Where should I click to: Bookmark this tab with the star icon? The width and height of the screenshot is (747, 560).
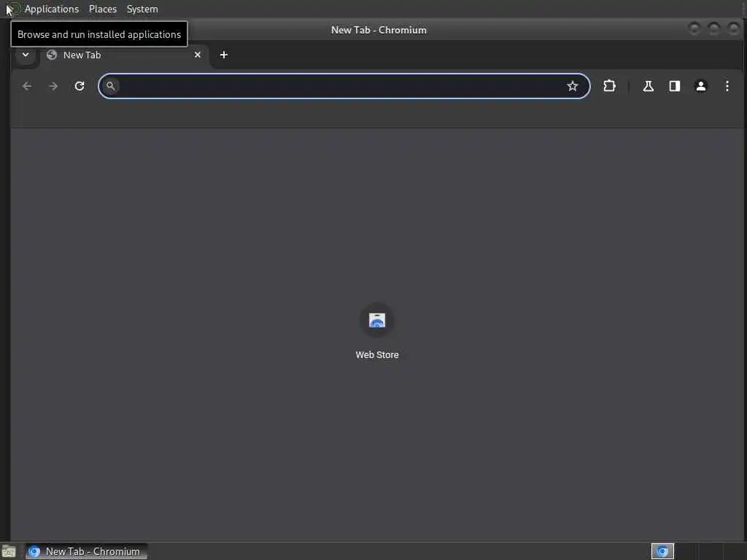pyautogui.click(x=572, y=86)
